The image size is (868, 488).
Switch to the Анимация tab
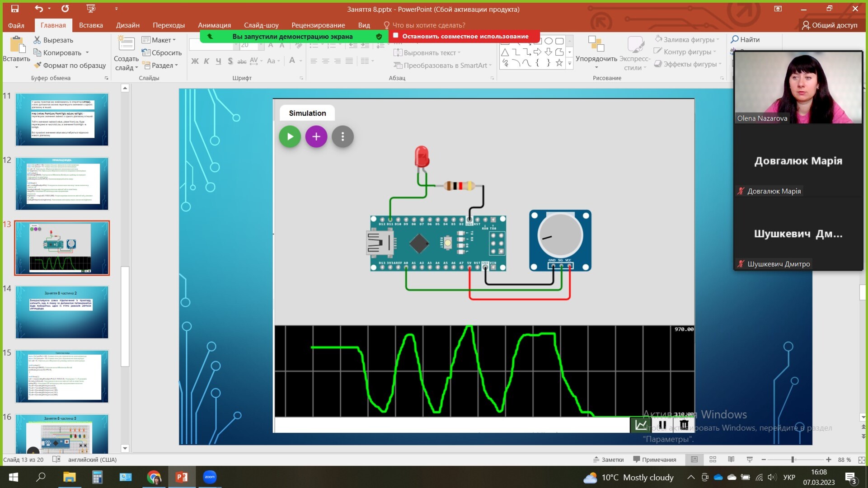pyautogui.click(x=214, y=25)
